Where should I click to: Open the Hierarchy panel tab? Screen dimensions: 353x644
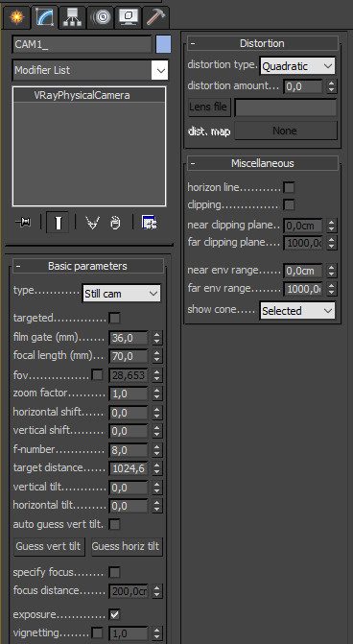coord(72,17)
